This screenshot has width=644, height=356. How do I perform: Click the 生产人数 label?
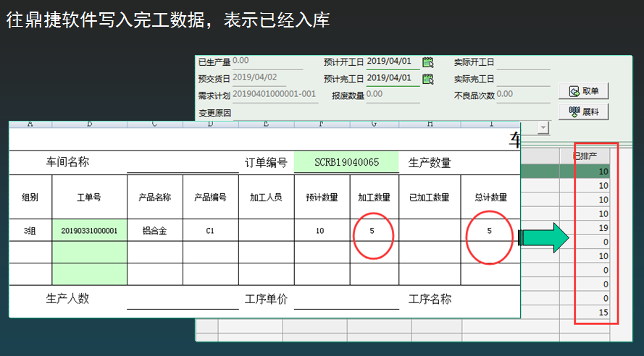pyautogui.click(x=67, y=298)
